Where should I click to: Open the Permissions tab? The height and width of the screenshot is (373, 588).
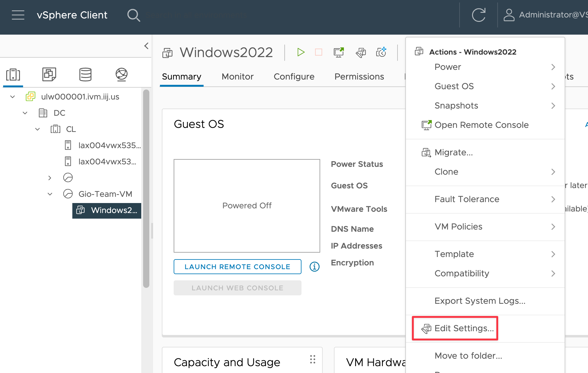[359, 77]
